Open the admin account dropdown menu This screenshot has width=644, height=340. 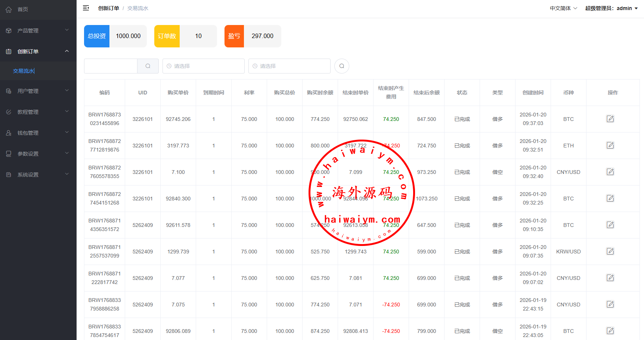pos(611,8)
